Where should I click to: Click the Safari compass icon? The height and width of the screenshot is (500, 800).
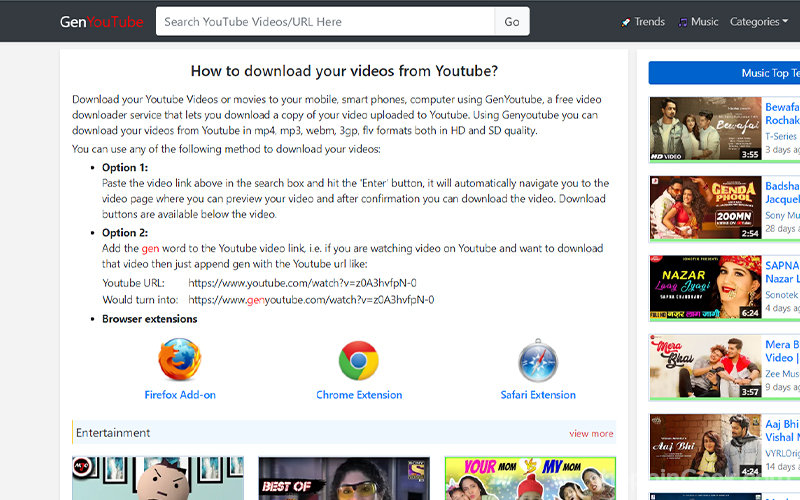click(538, 360)
